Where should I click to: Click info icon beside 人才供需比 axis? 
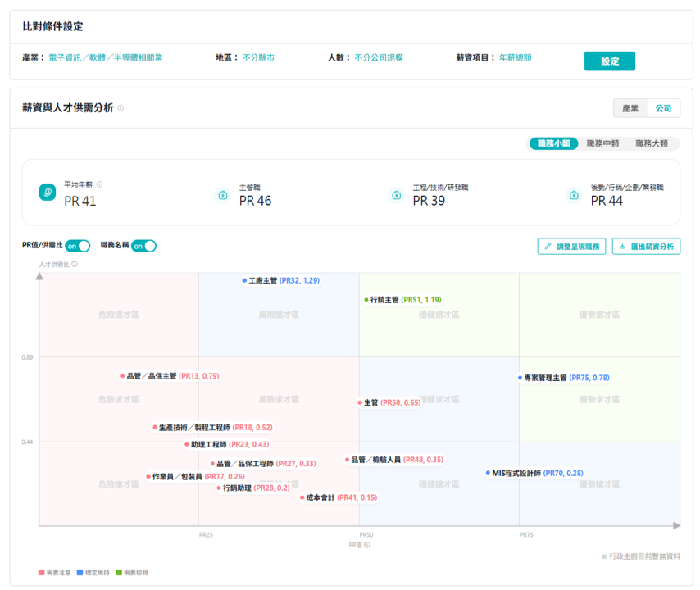click(75, 264)
